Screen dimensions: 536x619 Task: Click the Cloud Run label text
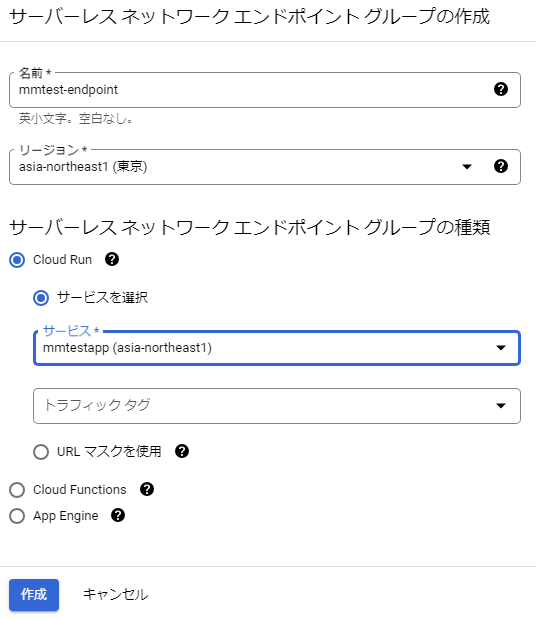pos(62,260)
